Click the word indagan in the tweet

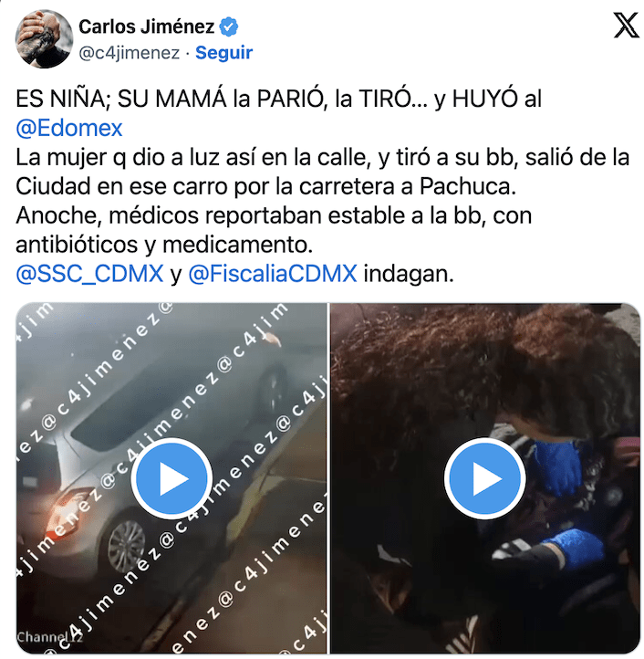click(409, 274)
